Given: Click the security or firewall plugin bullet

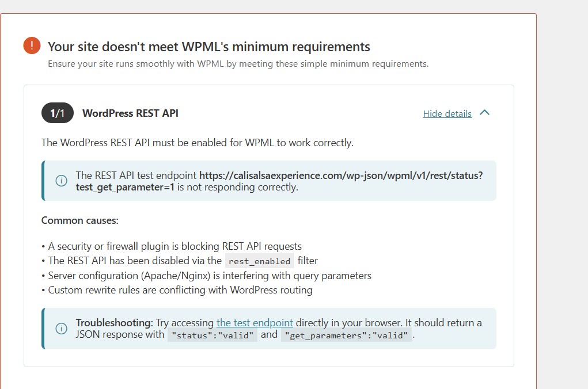Looking at the screenshot, I should 174,246.
